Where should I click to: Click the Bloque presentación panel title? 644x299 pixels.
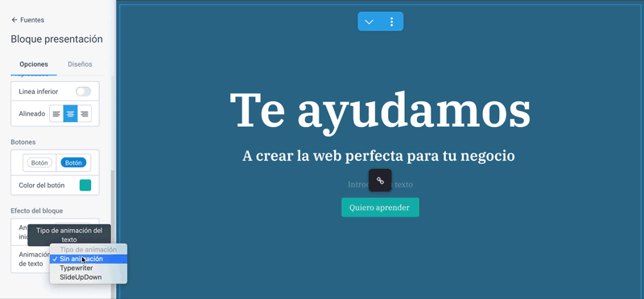coord(56,39)
